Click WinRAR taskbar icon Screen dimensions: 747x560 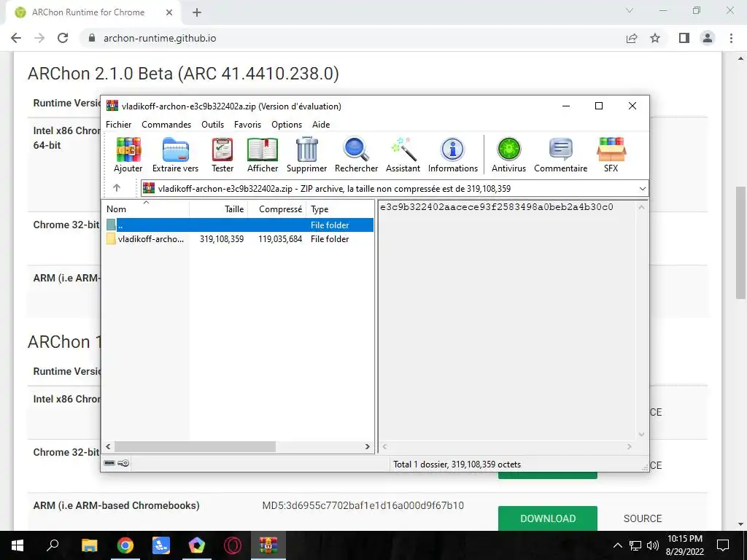point(268,545)
